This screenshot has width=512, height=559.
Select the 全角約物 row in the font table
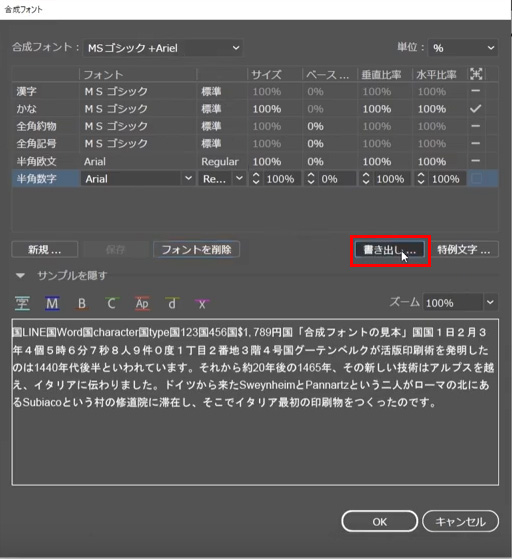pos(255,126)
